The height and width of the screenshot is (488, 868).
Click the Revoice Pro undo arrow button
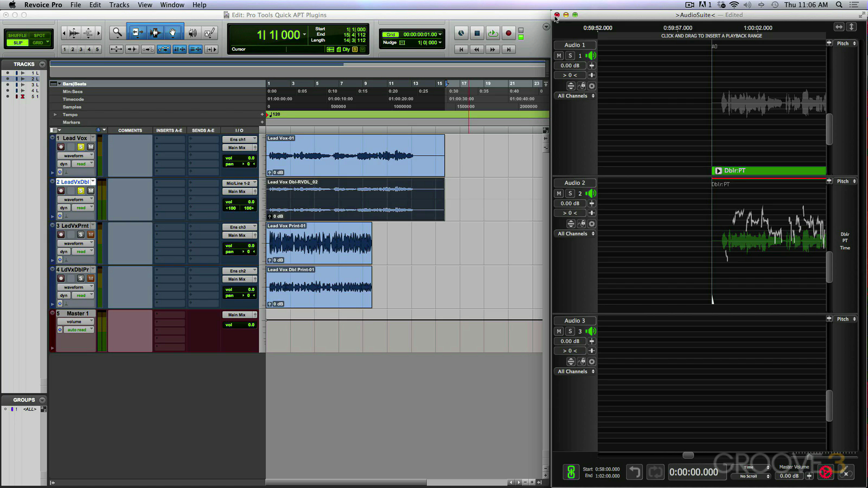[634, 472]
